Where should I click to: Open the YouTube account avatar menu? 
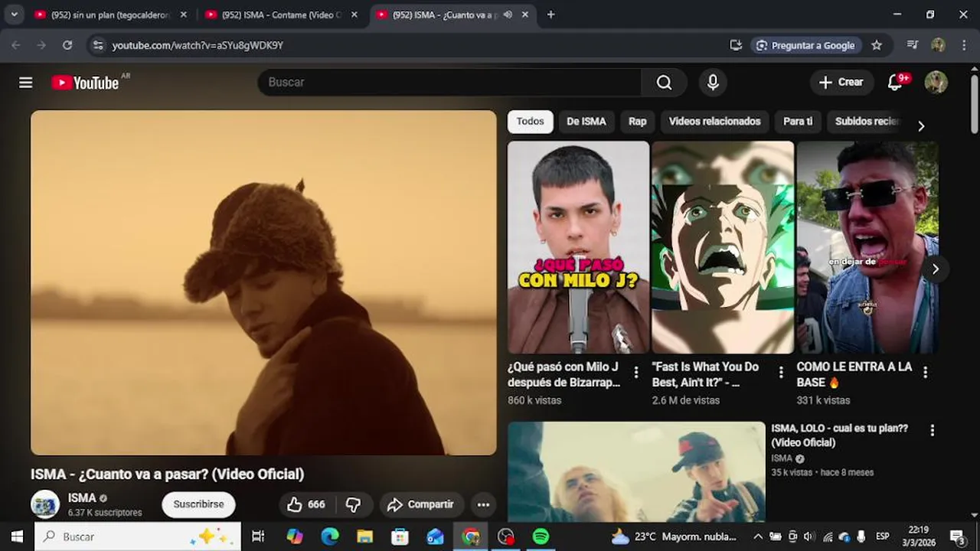click(x=936, y=83)
